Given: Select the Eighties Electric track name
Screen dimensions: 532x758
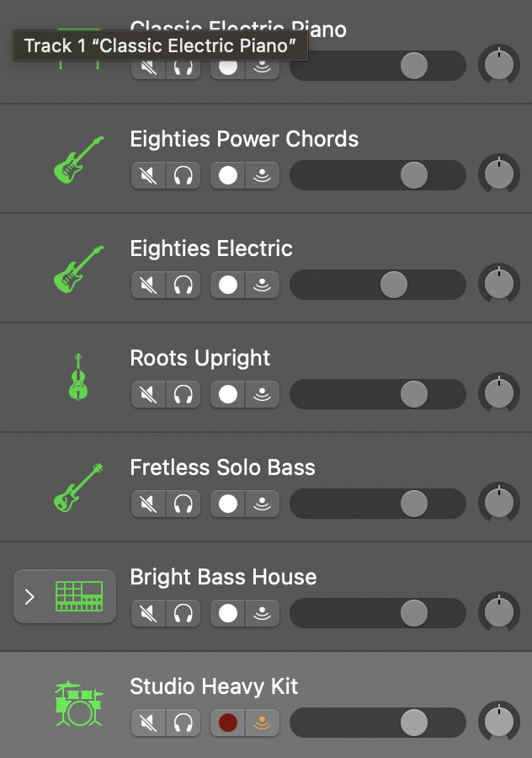Looking at the screenshot, I should pos(211,249).
